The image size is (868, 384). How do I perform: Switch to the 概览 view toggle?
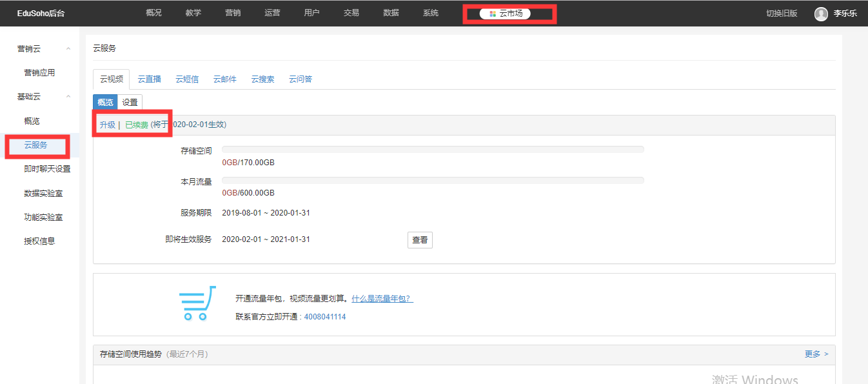(105, 102)
